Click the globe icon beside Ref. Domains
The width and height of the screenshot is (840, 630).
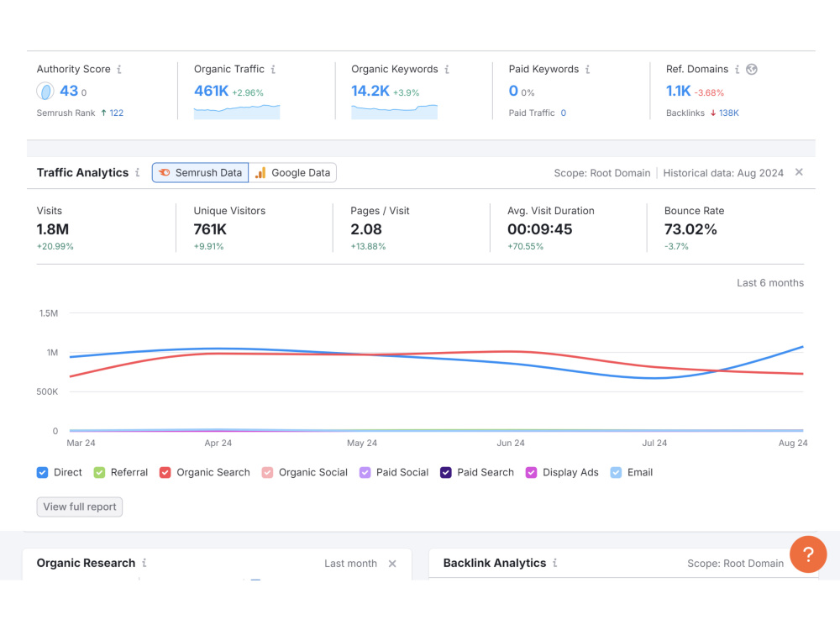[x=752, y=69]
